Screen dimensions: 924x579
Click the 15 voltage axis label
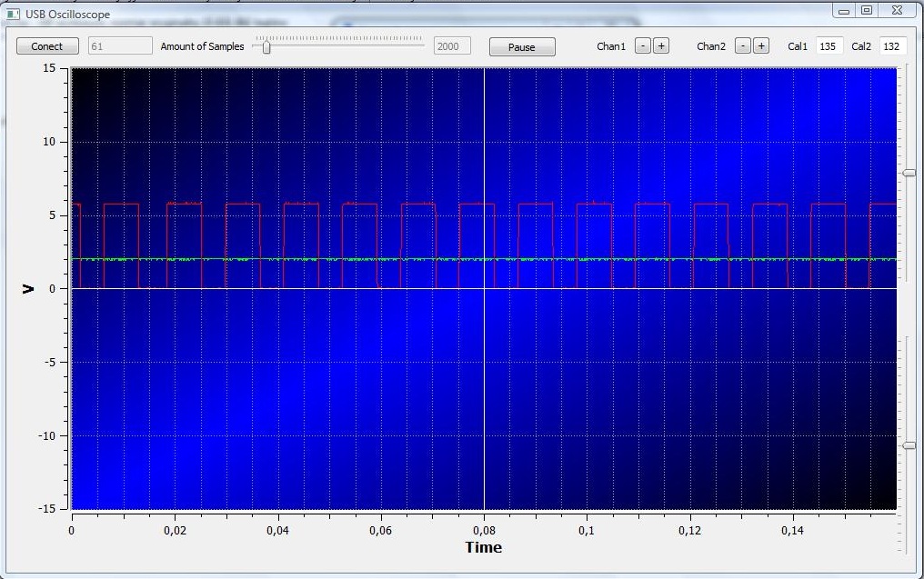click(49, 68)
